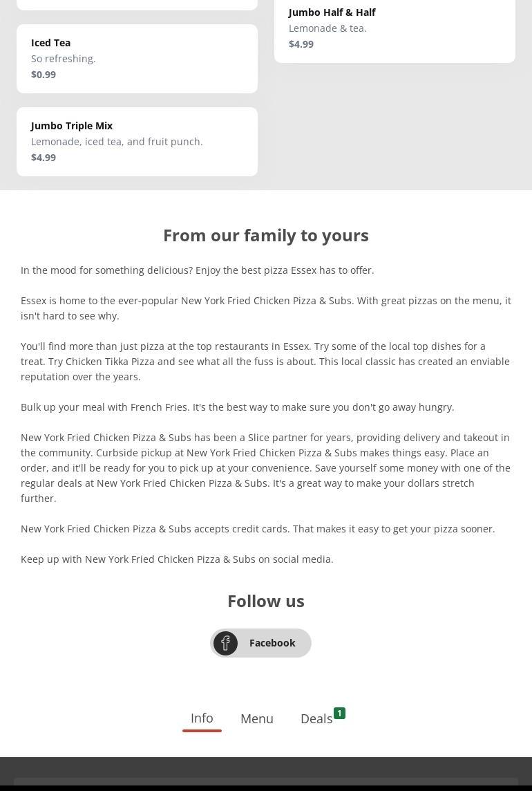Click the green Deals count badge

339,713
